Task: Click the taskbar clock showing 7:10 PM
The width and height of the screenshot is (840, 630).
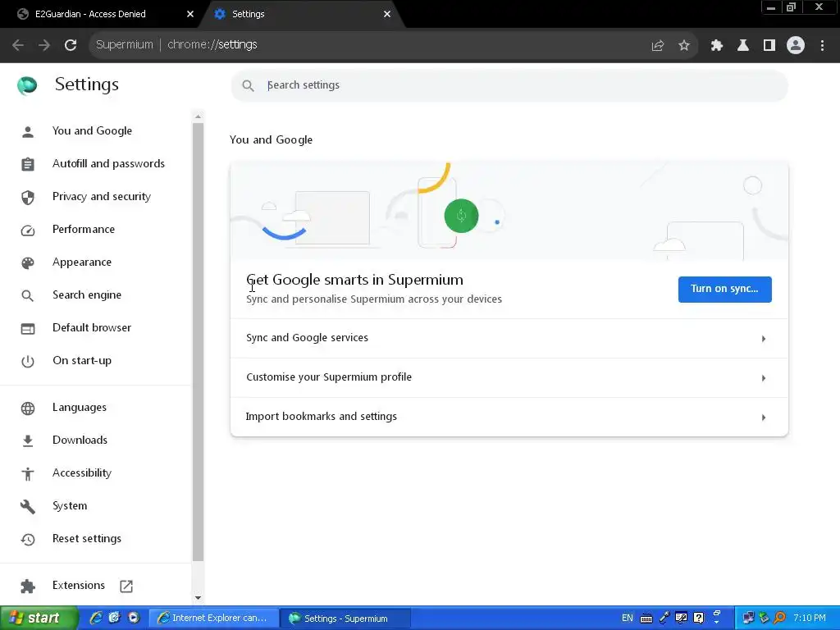Action: pos(810,619)
